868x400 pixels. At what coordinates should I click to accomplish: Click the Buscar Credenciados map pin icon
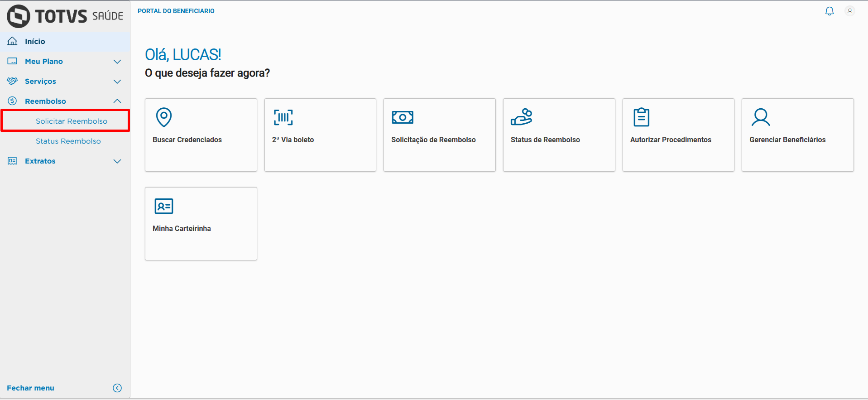coord(164,117)
